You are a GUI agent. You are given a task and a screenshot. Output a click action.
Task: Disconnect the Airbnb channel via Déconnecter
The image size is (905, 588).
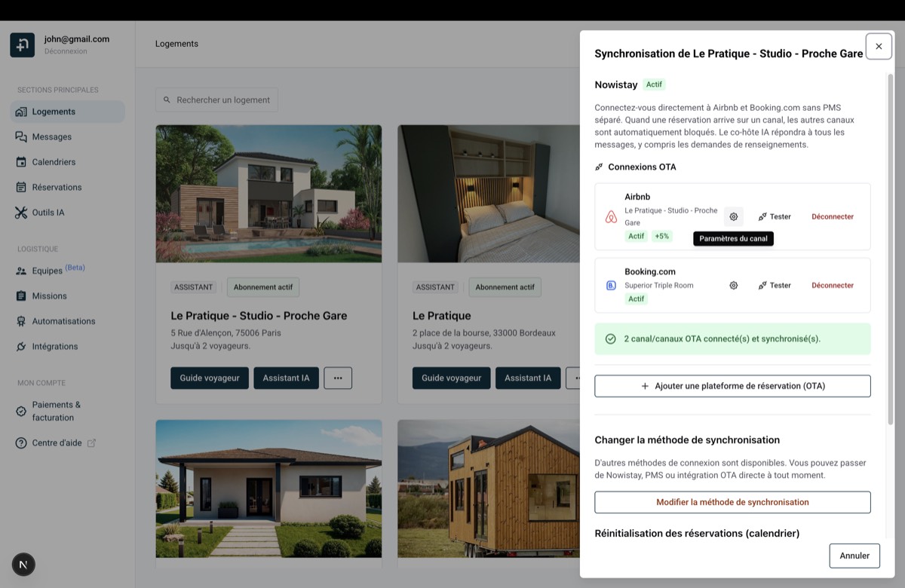coord(832,216)
